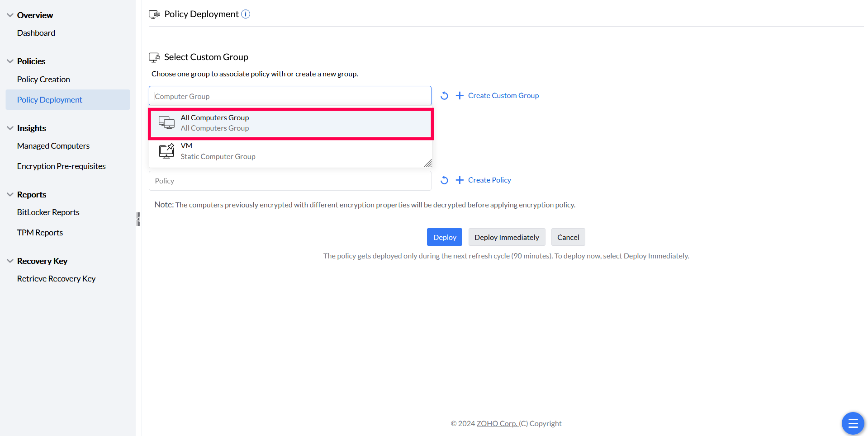Viewport: 868px width, 436px height.
Task: Collapse the Overview section
Action: click(x=10, y=15)
